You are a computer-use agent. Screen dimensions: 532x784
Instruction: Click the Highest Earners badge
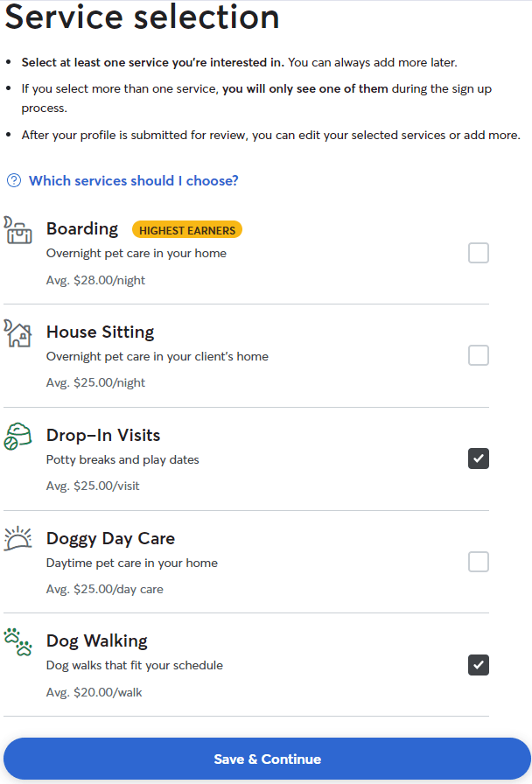[187, 230]
